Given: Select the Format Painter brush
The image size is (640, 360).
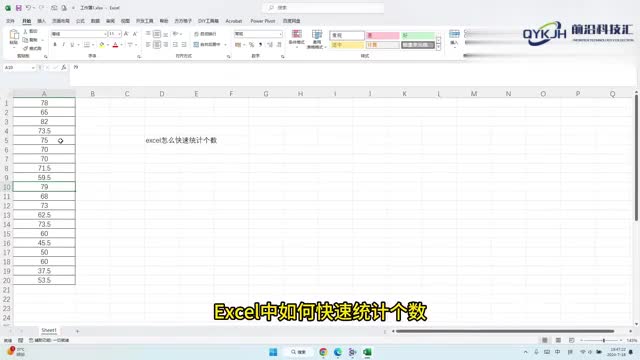Looking at the screenshot, I should 25,48.
